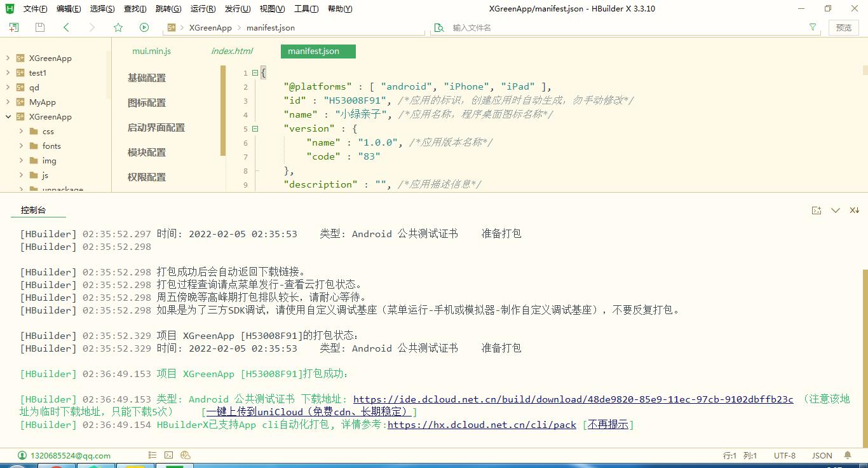The width and height of the screenshot is (868, 468).
Task: Open the 编辑(E) menu
Action: (x=69, y=9)
